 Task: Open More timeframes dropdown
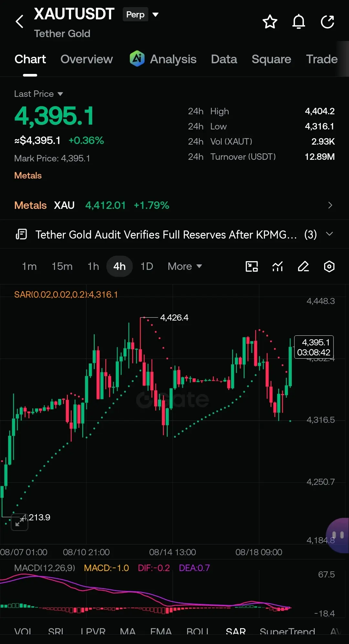(x=185, y=266)
